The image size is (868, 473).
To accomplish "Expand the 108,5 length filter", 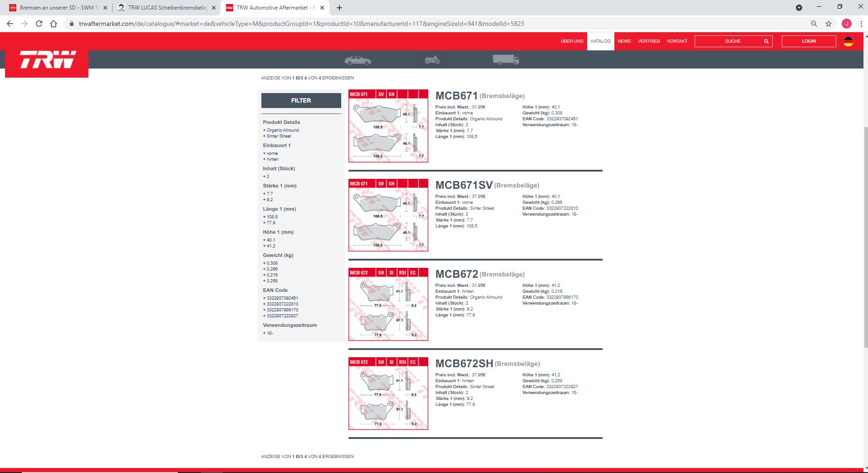I will pos(272,217).
